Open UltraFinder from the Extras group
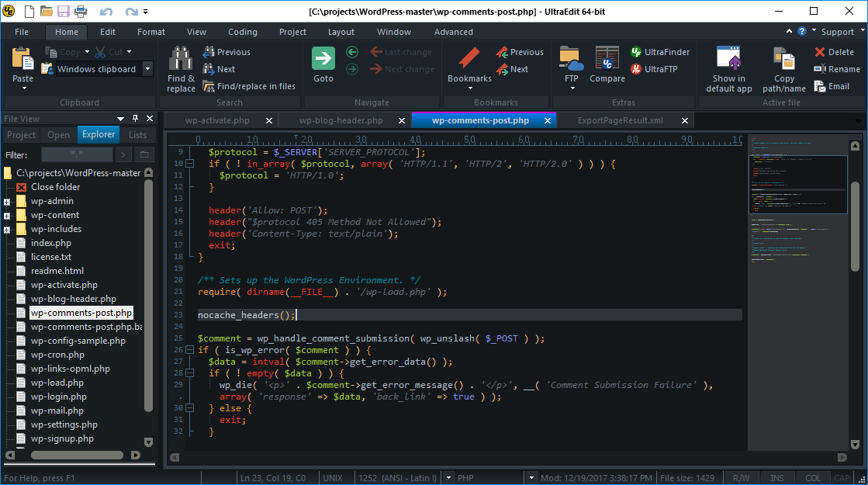 click(659, 52)
